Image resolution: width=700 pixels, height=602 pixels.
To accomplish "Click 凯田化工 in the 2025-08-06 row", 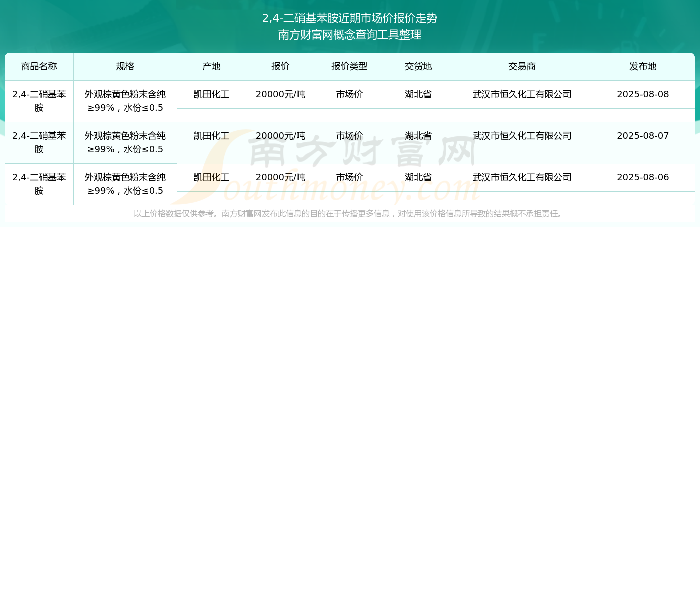I will (x=211, y=177).
